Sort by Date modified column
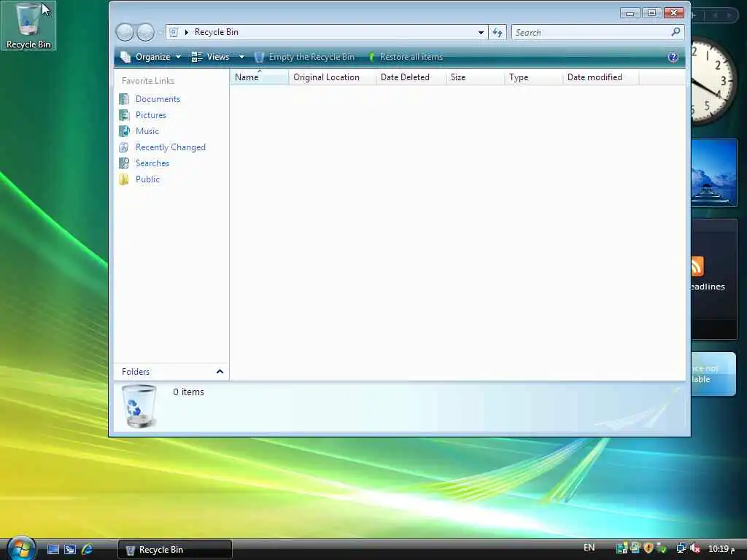 [601, 77]
